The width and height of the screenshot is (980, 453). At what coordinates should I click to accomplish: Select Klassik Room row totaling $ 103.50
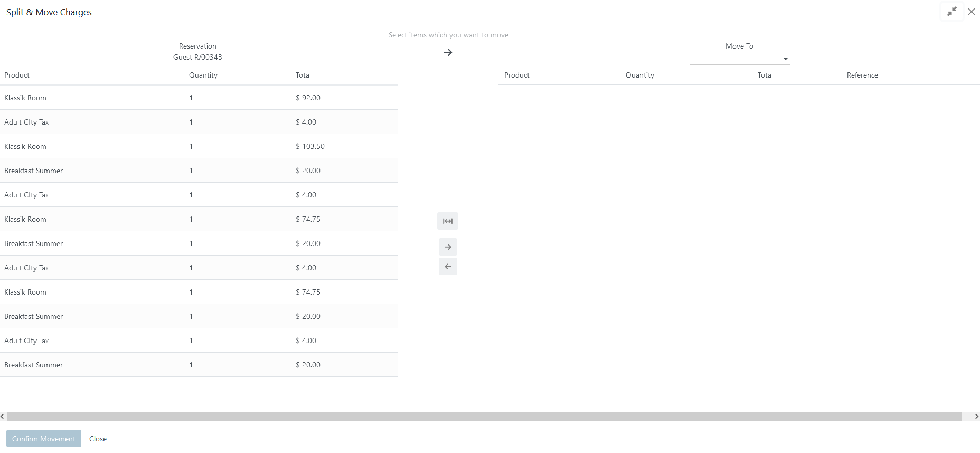tap(199, 146)
